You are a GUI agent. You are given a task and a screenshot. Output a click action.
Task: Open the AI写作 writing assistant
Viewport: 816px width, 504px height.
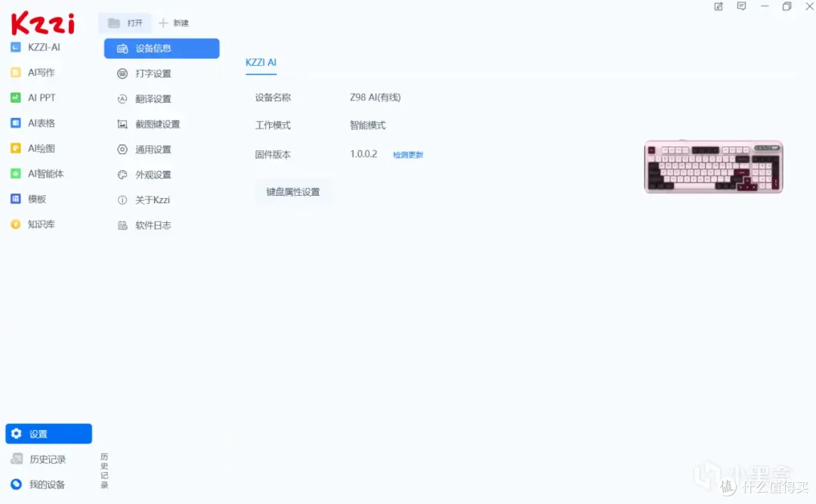(36, 72)
